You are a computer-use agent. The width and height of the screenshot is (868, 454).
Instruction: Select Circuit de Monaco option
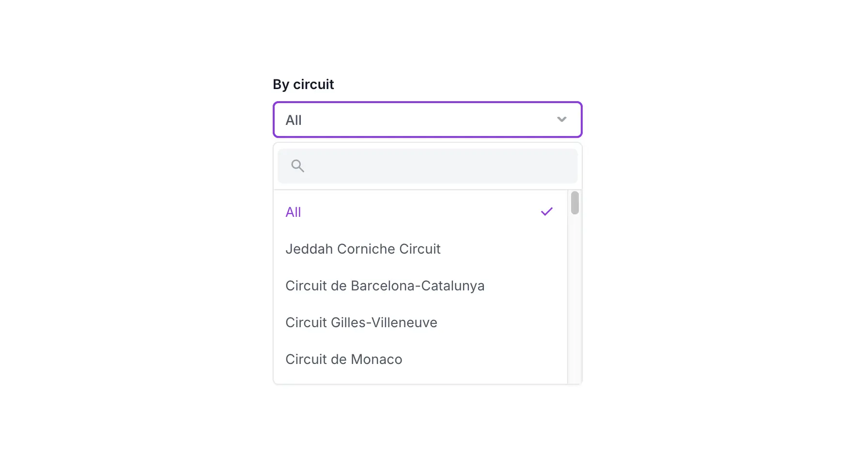tap(420, 359)
